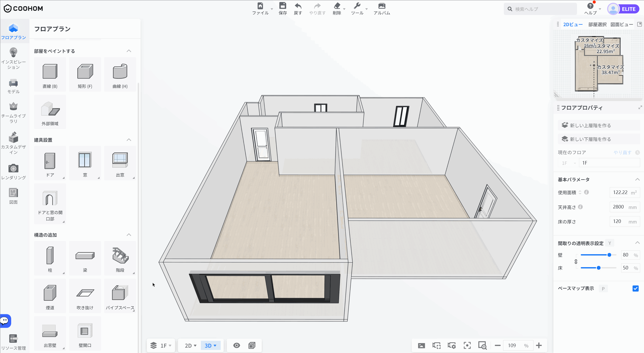Viewport: 644px width, 353px height.
Task: Select the 矩形 (F) rectangle room tool
Action: [x=85, y=74]
